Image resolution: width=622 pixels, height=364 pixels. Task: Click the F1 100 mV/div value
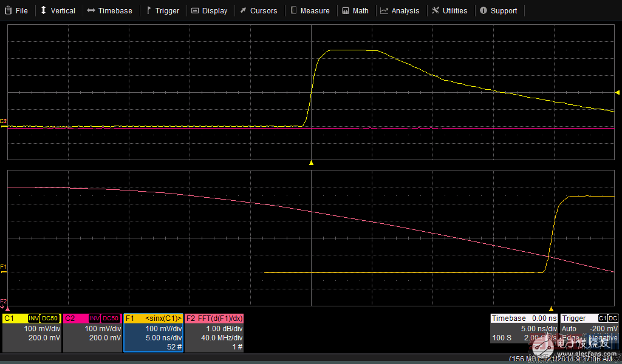pos(163,329)
